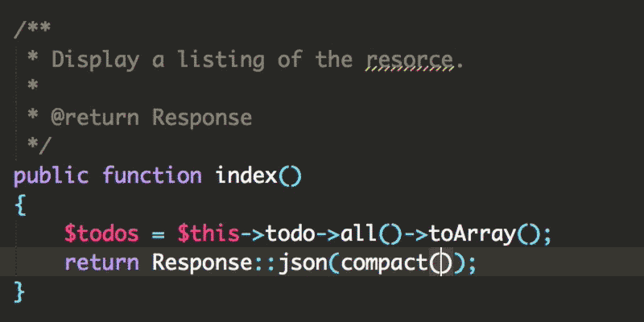Viewport: 644px width, 322px height.
Task: Click the word Display in comment
Action: tap(95, 60)
